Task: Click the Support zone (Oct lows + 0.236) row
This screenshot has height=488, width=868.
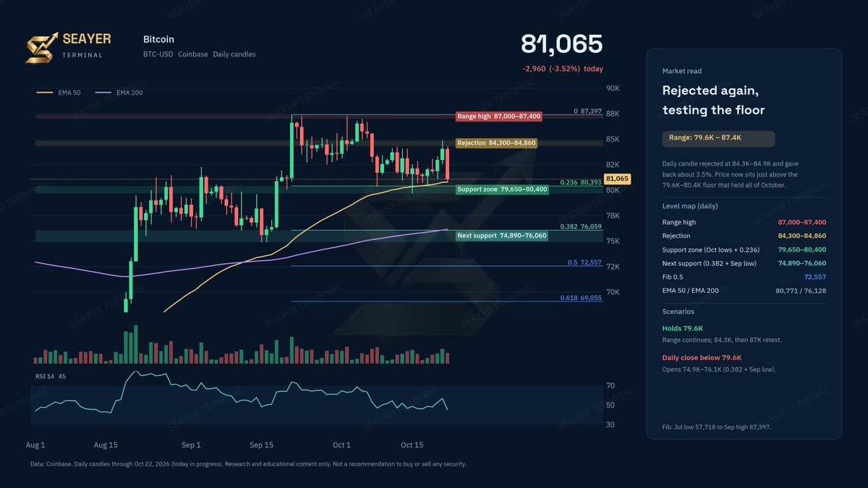Action: pyautogui.click(x=744, y=249)
